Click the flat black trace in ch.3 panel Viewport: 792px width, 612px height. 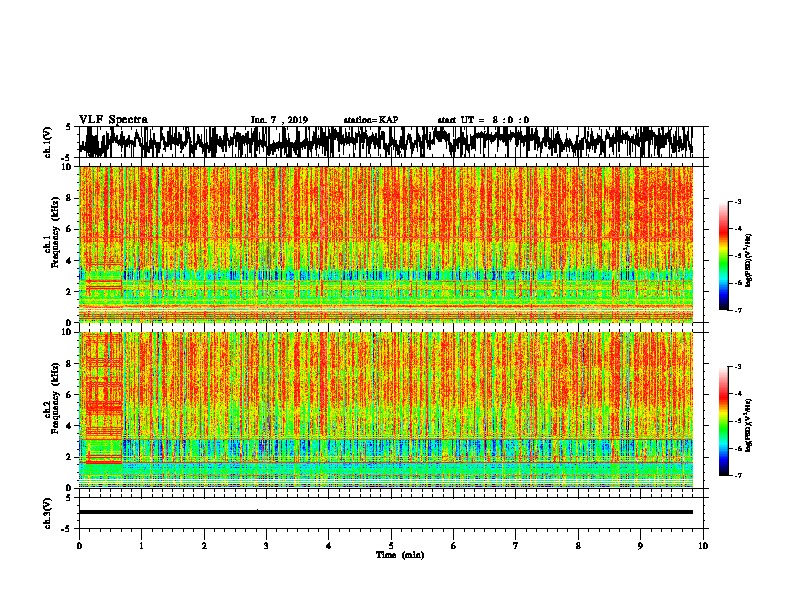(386, 512)
